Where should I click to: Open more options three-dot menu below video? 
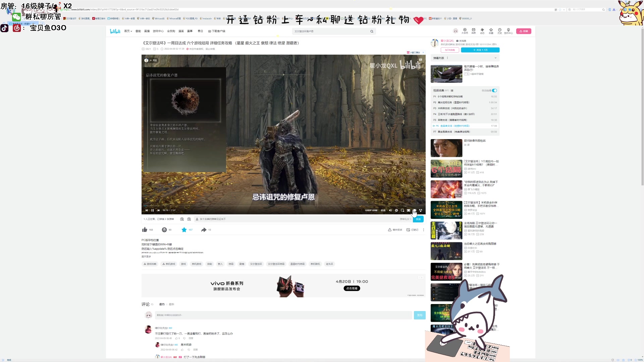[x=424, y=230]
